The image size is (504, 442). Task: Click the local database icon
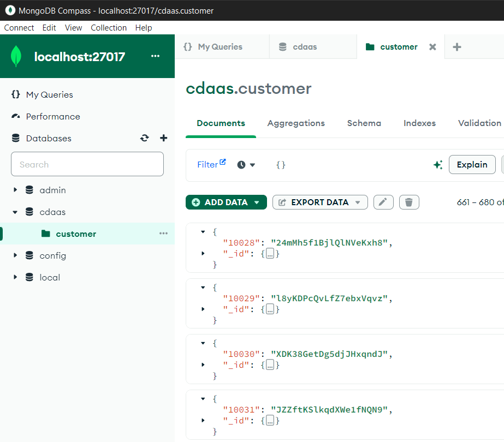29,277
